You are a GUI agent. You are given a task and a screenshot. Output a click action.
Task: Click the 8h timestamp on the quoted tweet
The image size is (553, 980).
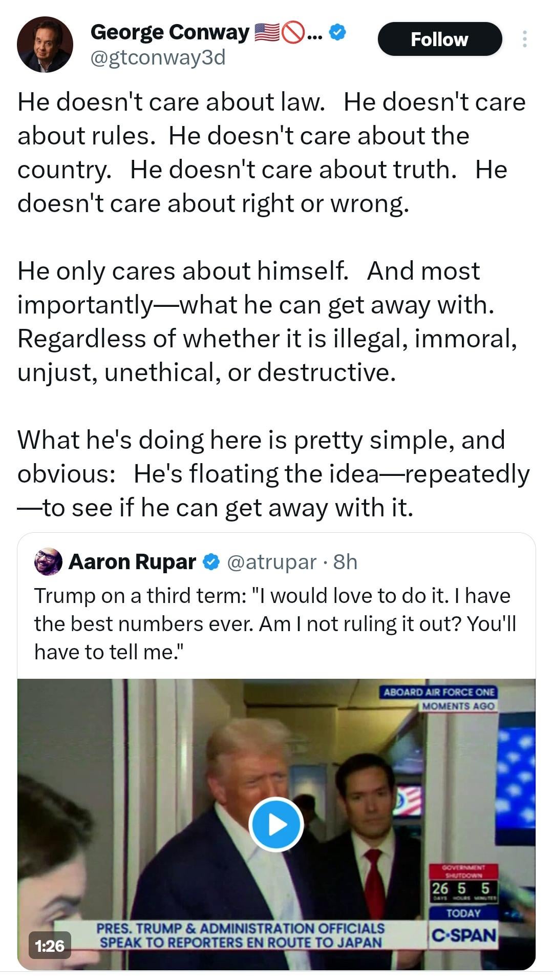pyautogui.click(x=345, y=562)
